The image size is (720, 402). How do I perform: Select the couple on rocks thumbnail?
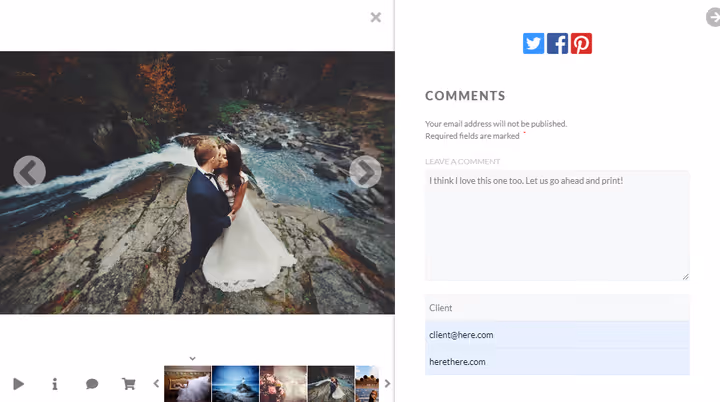point(331,384)
